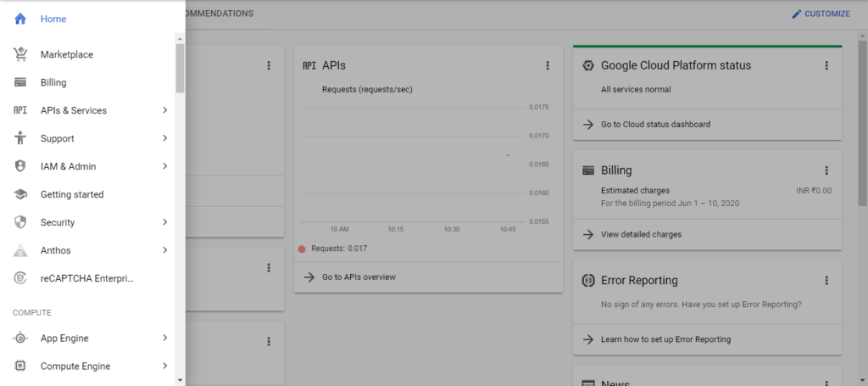Click the "Requests: 0.017" legend value

(339, 249)
